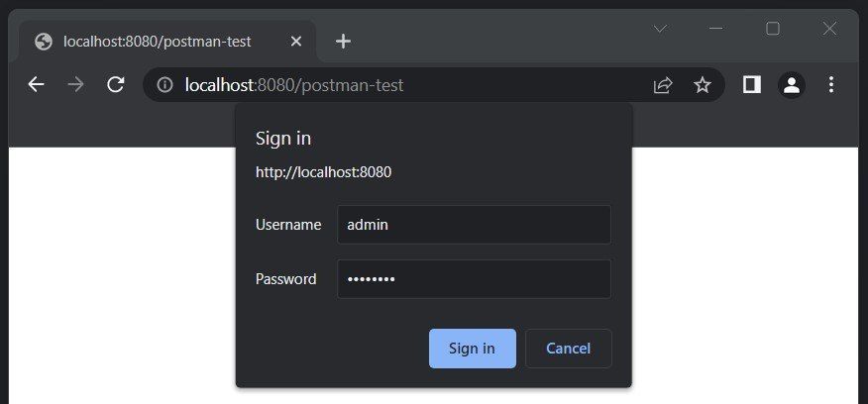Close the postman-test tab

296,42
